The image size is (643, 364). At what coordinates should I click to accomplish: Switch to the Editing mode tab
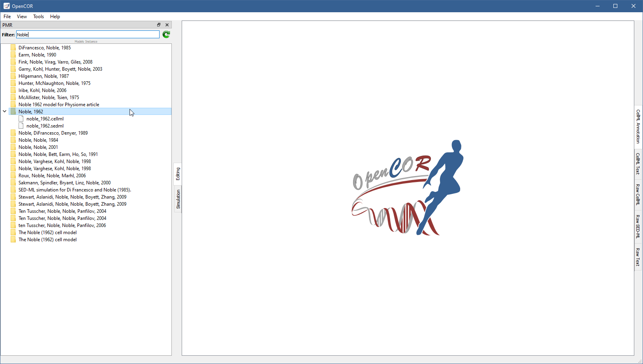(x=178, y=174)
